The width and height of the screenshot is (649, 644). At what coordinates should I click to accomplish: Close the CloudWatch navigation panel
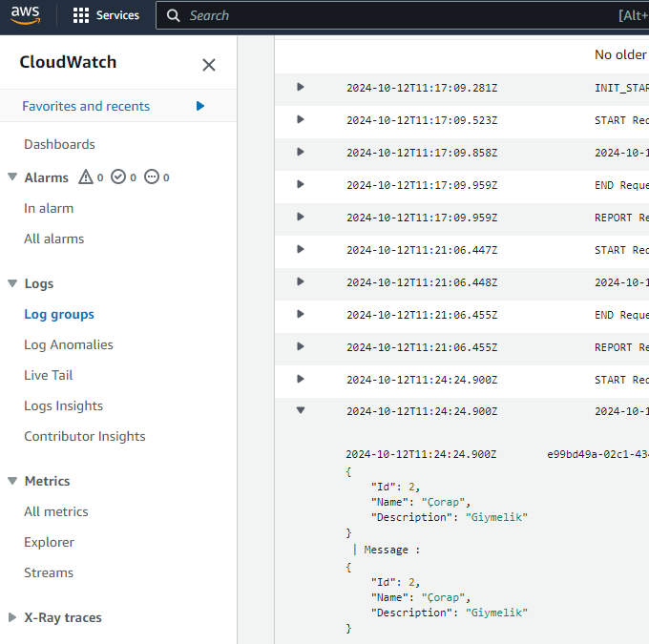pos(209,65)
